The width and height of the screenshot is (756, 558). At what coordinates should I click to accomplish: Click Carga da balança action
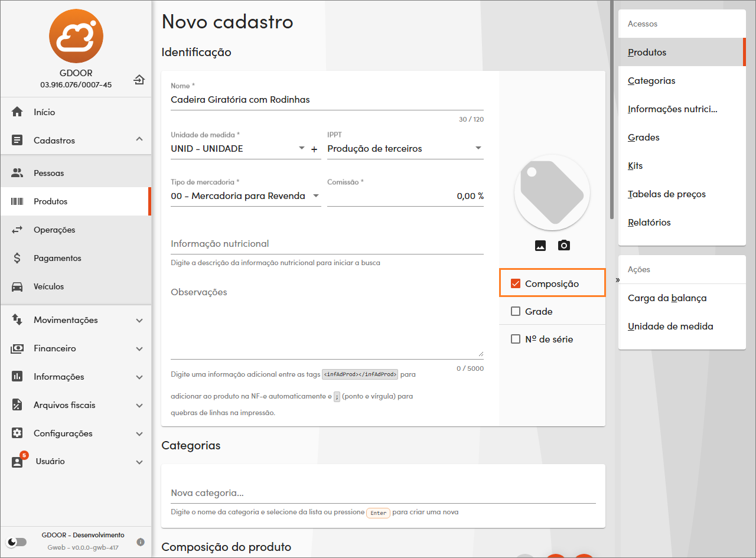[667, 298]
